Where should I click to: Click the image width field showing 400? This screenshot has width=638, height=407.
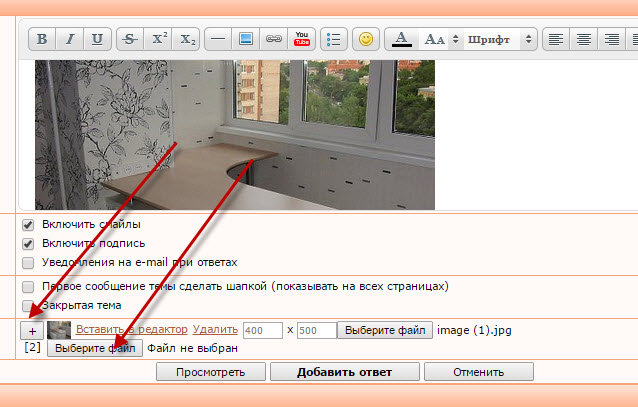pyautogui.click(x=262, y=330)
